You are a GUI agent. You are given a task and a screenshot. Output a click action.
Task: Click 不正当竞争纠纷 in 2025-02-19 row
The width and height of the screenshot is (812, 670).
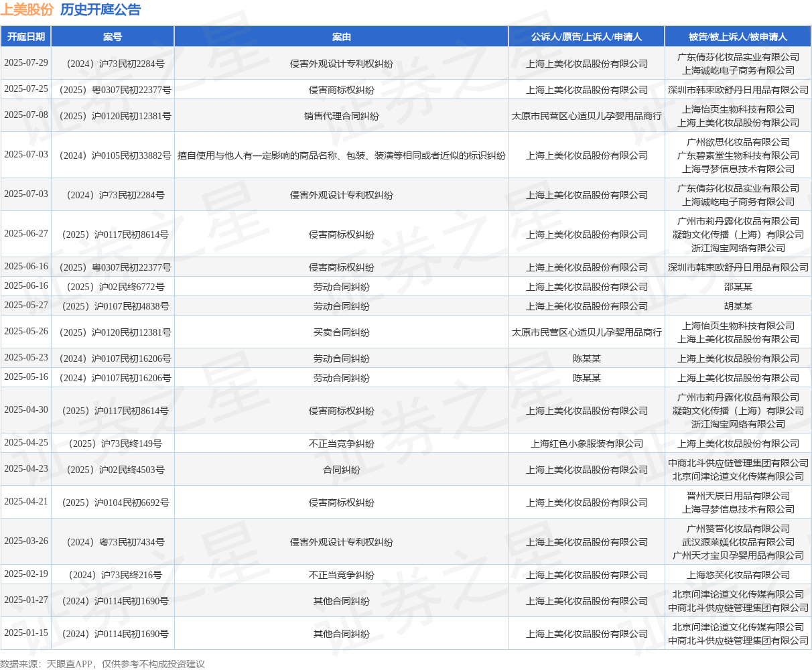[x=342, y=575]
